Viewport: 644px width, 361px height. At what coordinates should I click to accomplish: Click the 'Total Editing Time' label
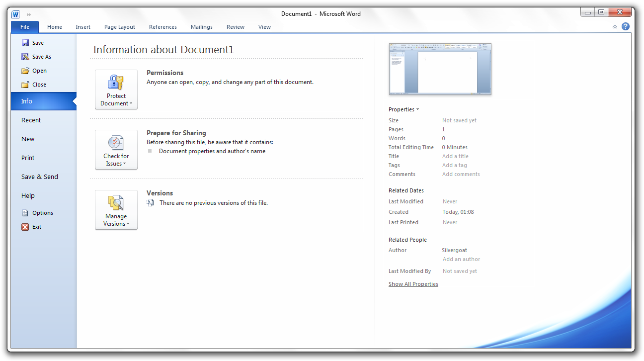tap(411, 148)
